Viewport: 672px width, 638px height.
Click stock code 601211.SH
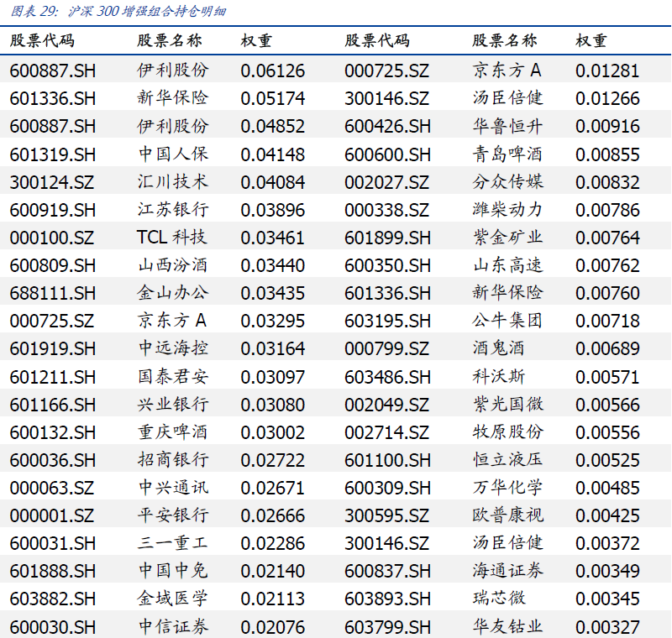(53, 377)
